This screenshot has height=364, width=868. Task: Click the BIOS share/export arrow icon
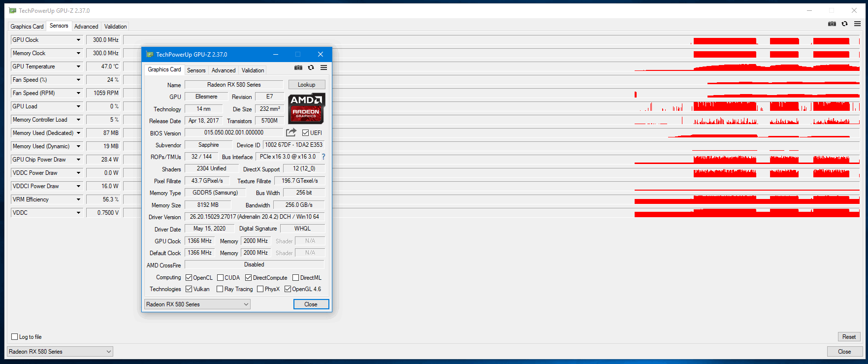(291, 132)
